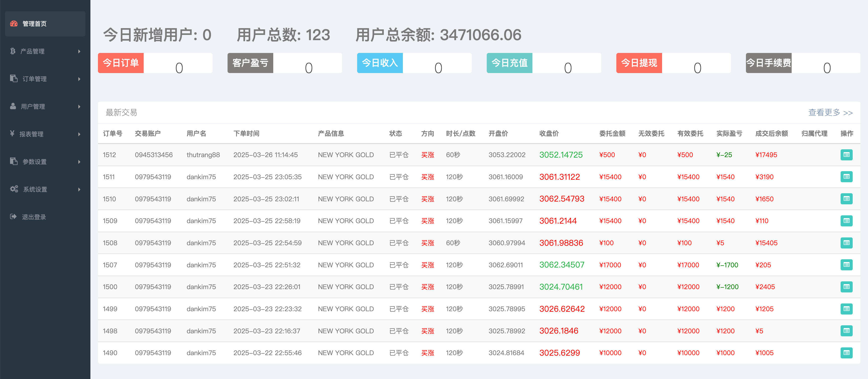Select the 产品管理 Bitcoin icon in sidebar

click(x=13, y=51)
